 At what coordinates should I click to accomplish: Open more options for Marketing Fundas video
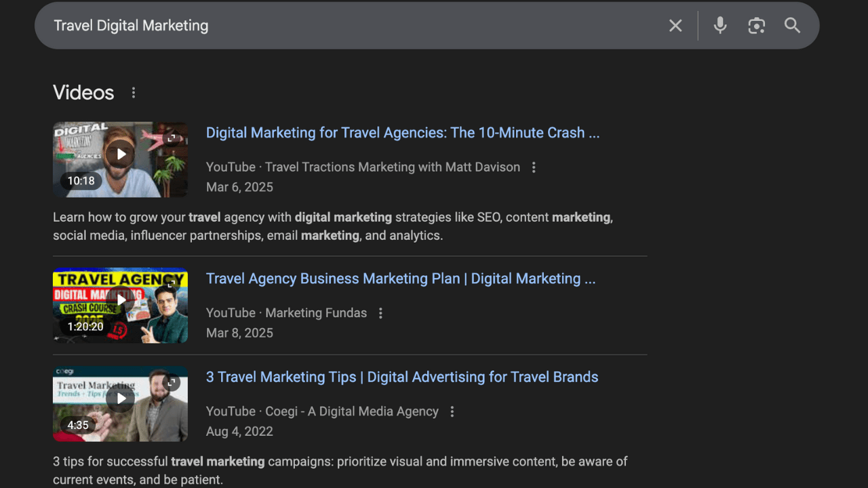pyautogui.click(x=380, y=313)
